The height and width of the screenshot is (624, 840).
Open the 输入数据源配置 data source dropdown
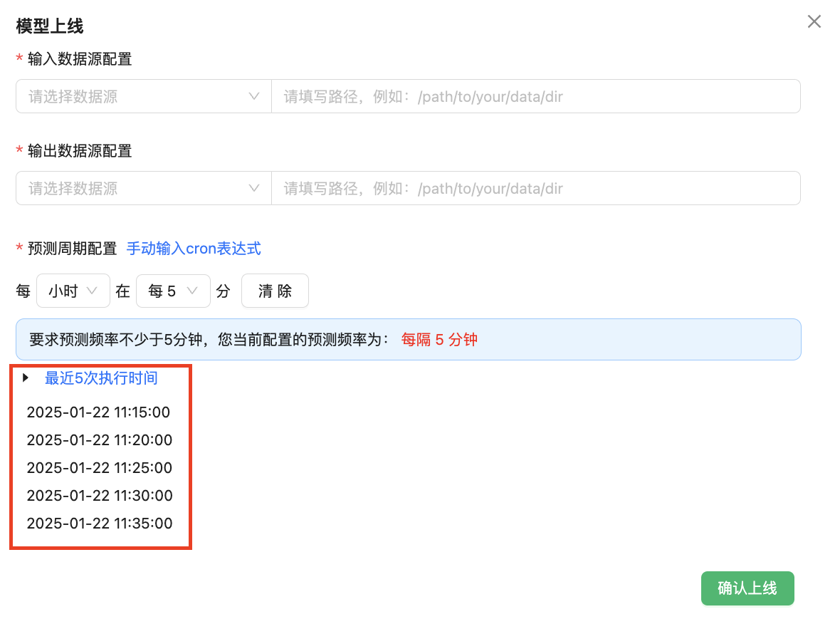point(144,96)
